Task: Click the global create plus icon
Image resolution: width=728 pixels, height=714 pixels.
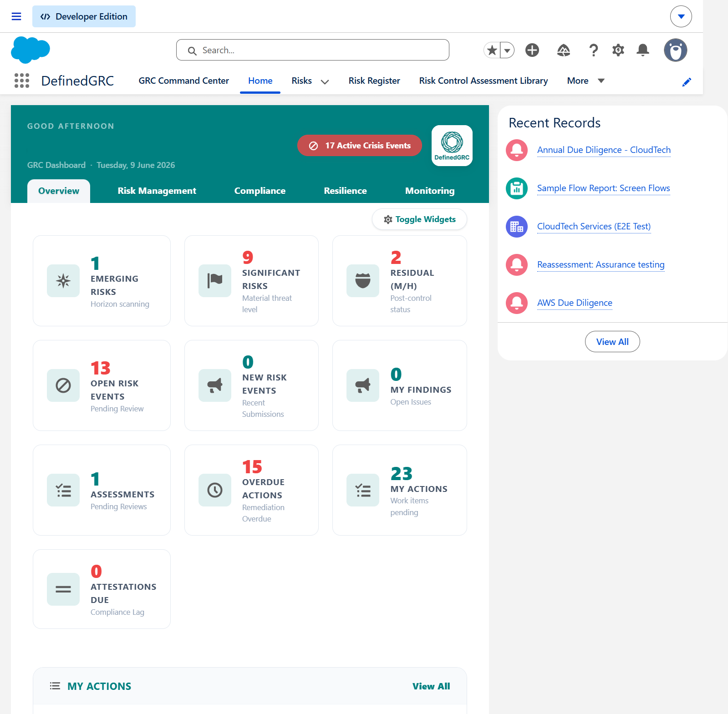Action: [x=532, y=50]
